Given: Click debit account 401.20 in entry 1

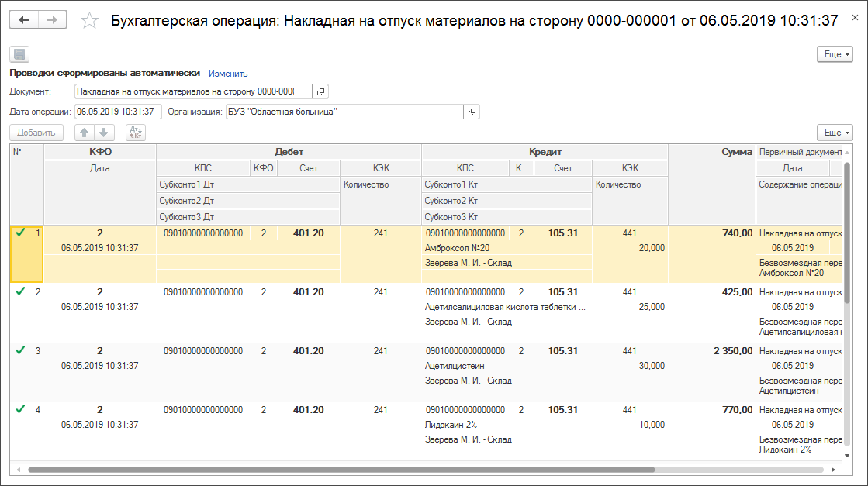Looking at the screenshot, I should [309, 233].
